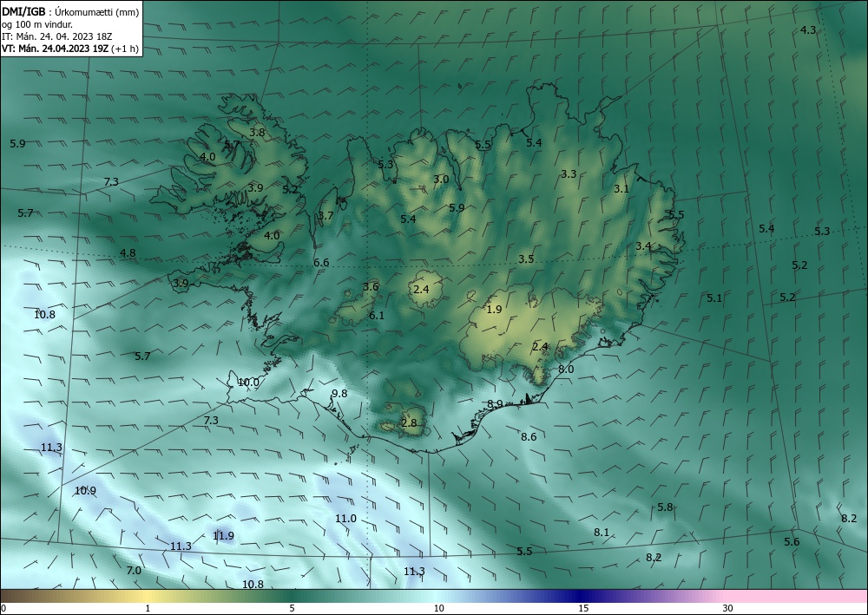Click the 2.8 value label
Image resolution: width=868 pixels, height=615 pixels.
[409, 423]
